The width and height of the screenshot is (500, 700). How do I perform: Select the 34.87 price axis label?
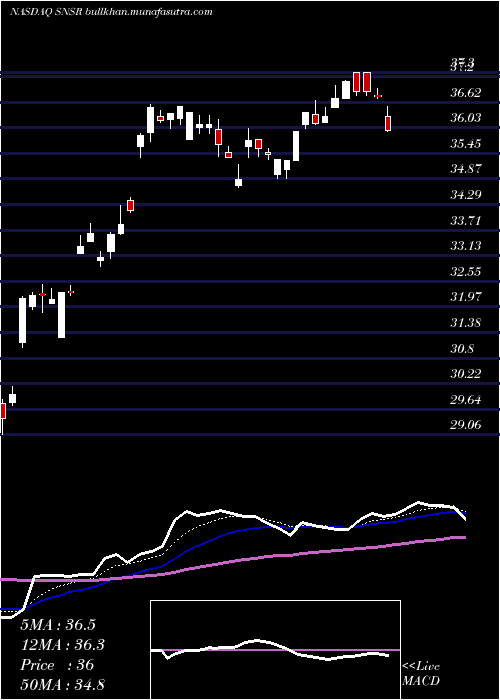pyautogui.click(x=466, y=169)
